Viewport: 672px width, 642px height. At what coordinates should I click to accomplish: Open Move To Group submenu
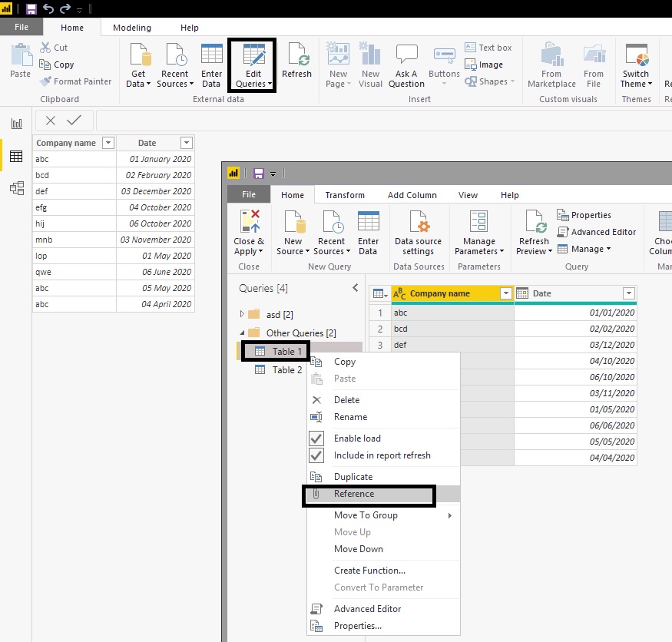coord(383,515)
